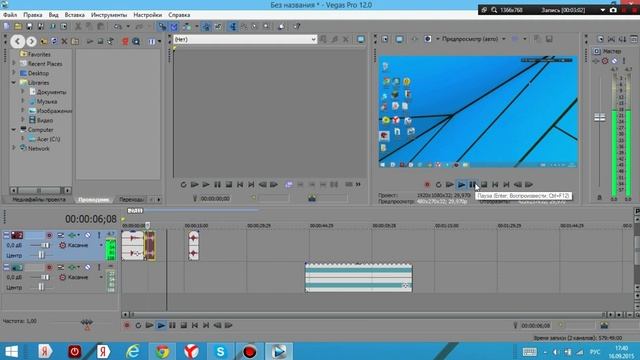Toggle the mute button on audio track 3
Image resolution: width=640 pixels, height=360 pixels.
pyautogui.click(x=87, y=267)
